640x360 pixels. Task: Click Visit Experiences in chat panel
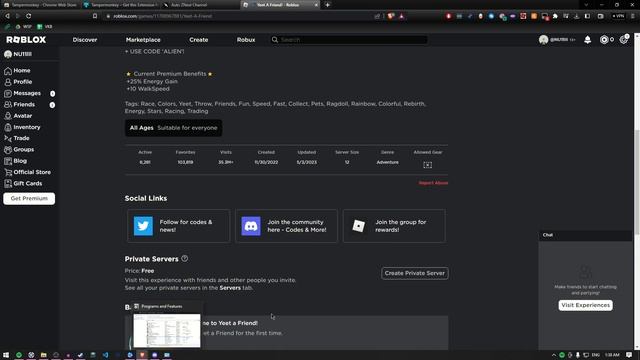click(x=585, y=305)
